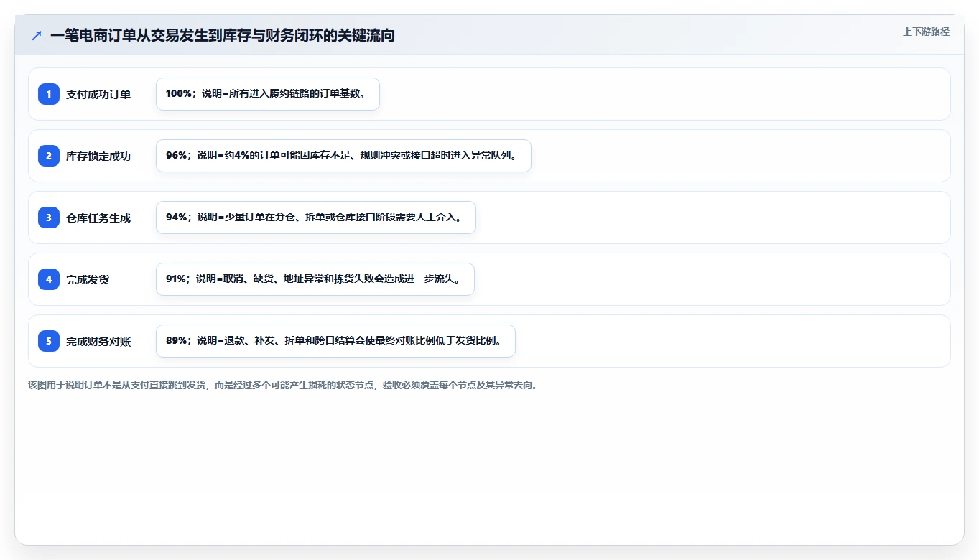Open the 96% inventory lock description box
This screenshot has width=979, height=560.
point(343,156)
